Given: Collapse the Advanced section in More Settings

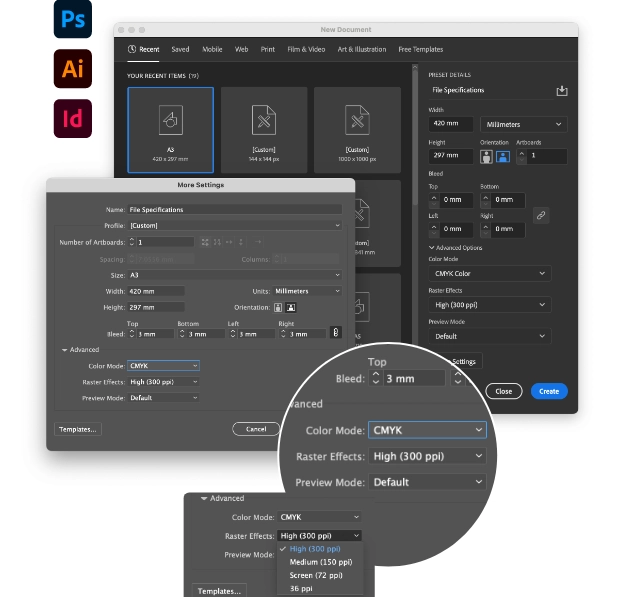Looking at the screenshot, I should (x=65, y=350).
